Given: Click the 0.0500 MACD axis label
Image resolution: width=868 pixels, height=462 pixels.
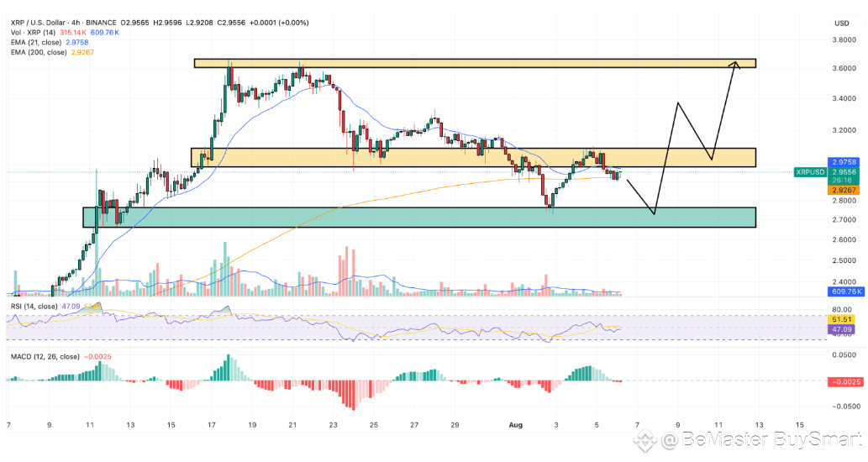Looking at the screenshot, I should (844, 355).
